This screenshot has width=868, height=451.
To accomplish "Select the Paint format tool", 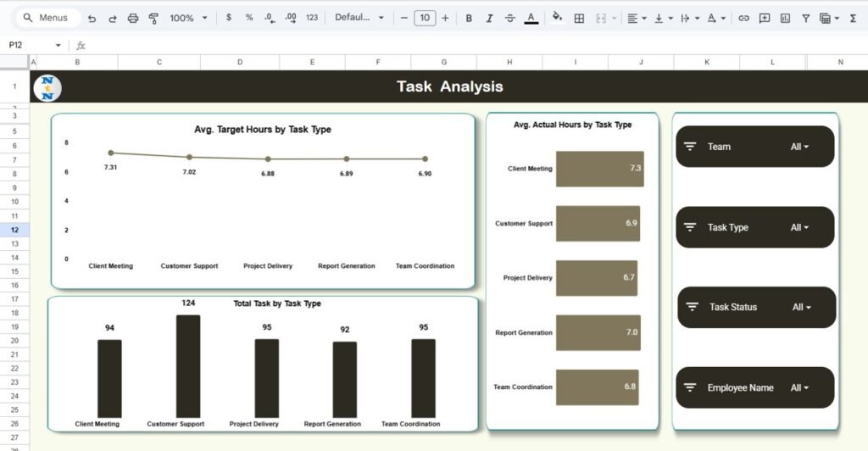I will tap(153, 19).
